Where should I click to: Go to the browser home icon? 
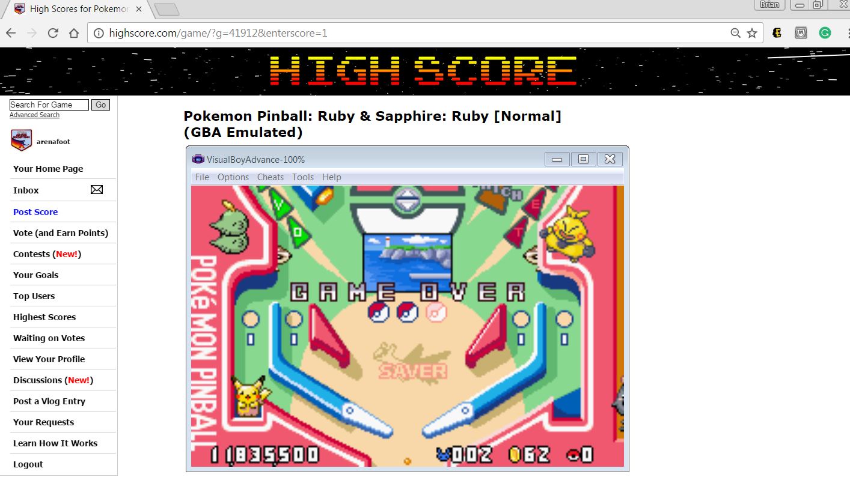pyautogui.click(x=73, y=33)
